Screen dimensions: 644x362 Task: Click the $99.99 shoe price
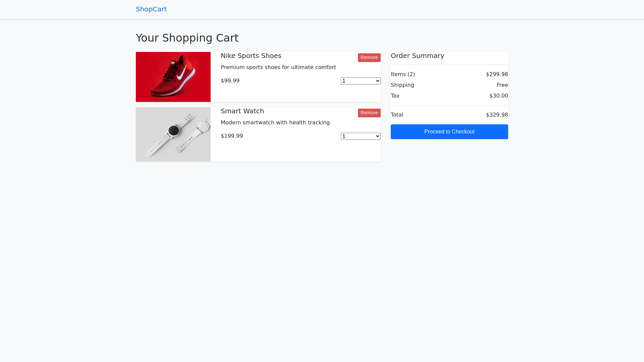tap(230, 81)
